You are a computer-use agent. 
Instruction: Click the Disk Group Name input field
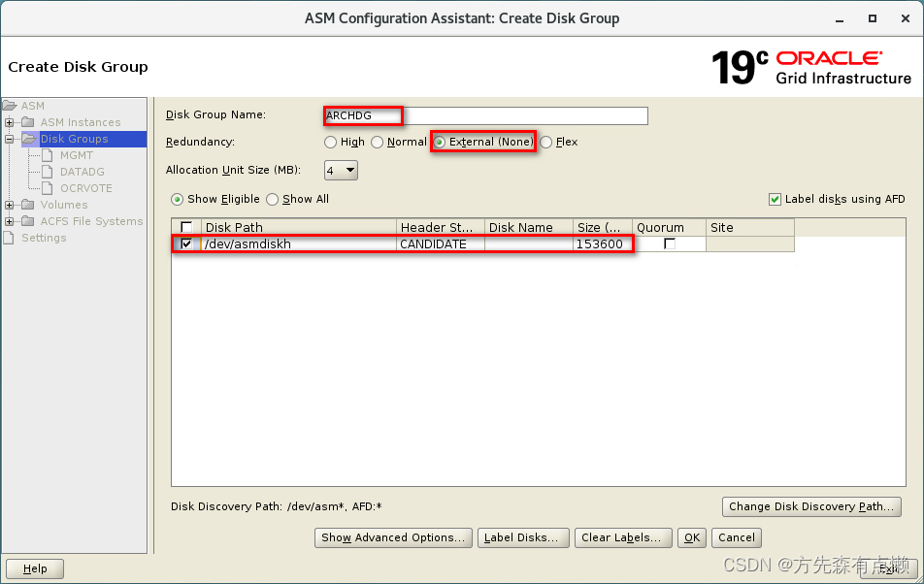(x=485, y=115)
